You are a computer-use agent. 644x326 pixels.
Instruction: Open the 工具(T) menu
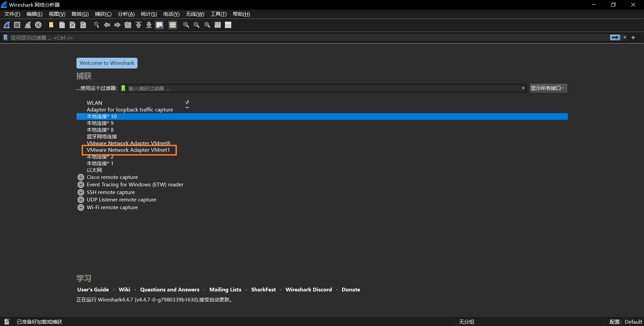[219, 14]
